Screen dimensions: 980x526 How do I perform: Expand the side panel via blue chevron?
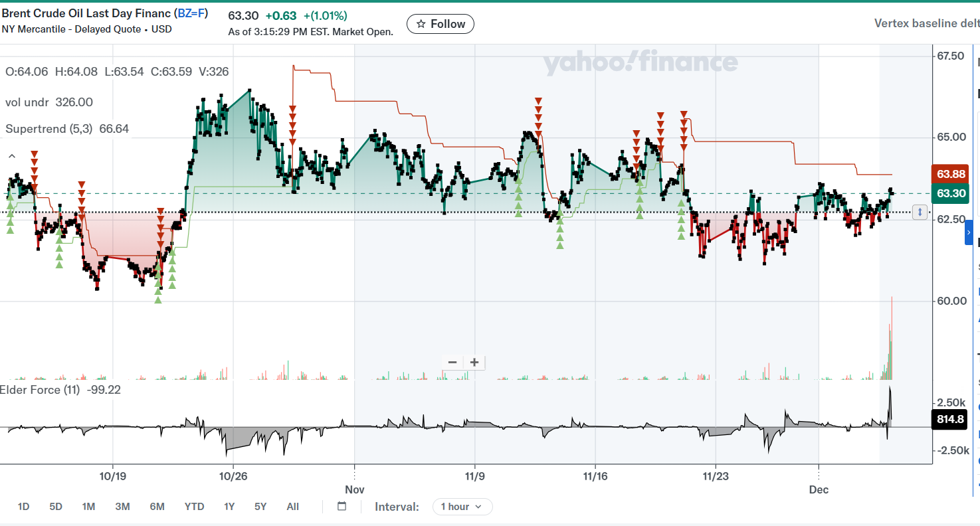point(969,233)
